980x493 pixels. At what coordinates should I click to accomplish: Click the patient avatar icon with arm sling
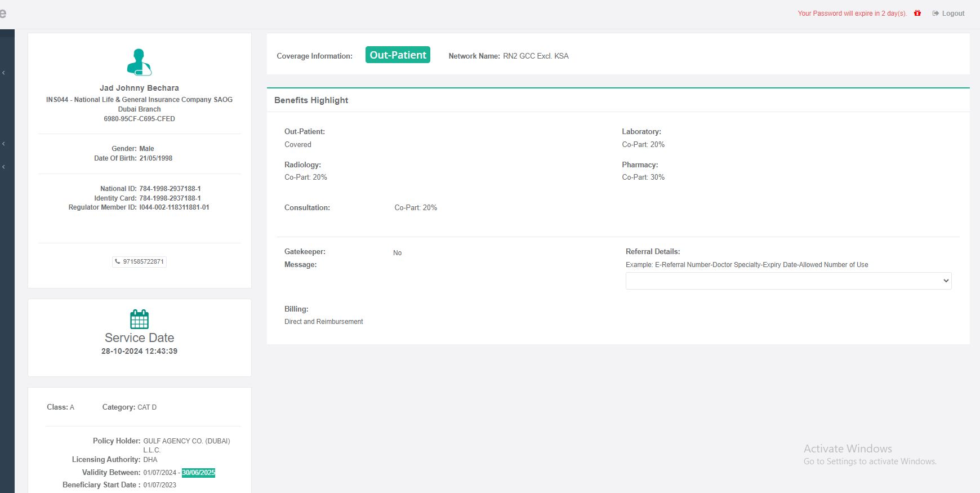pyautogui.click(x=139, y=62)
